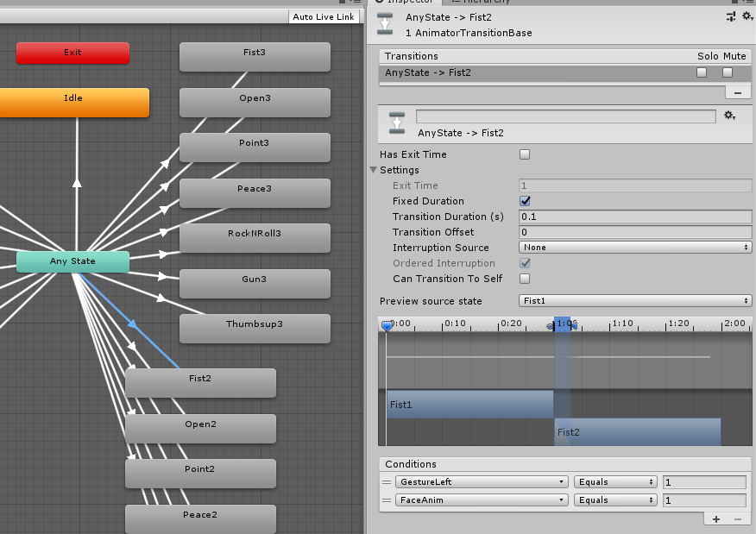This screenshot has width=756, height=534.
Task: Add a new condition with plus button
Action: (x=716, y=518)
